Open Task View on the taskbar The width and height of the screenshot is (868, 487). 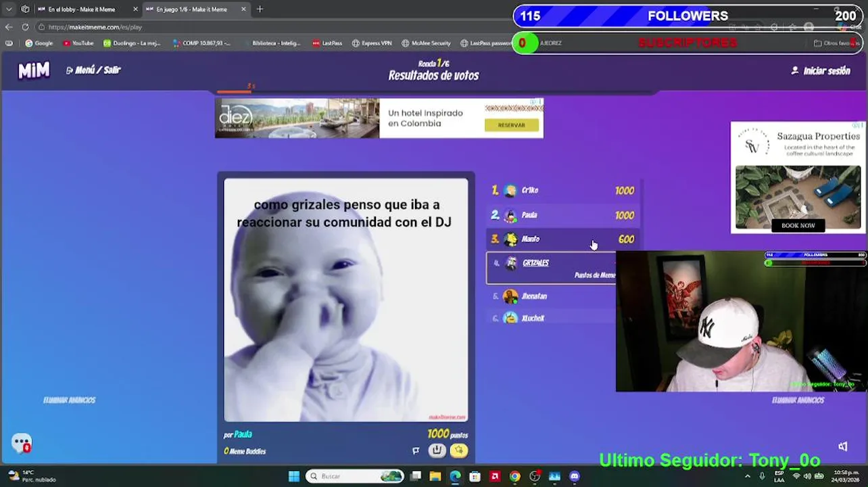[416, 476]
